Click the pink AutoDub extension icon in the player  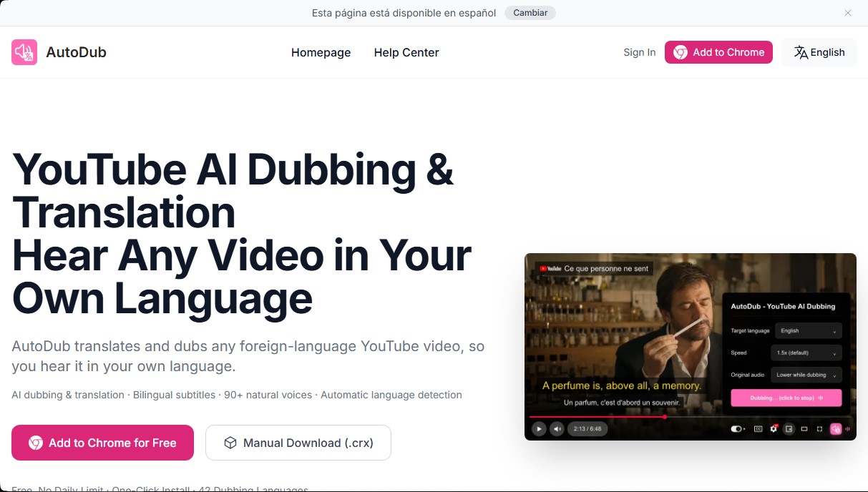coord(836,429)
